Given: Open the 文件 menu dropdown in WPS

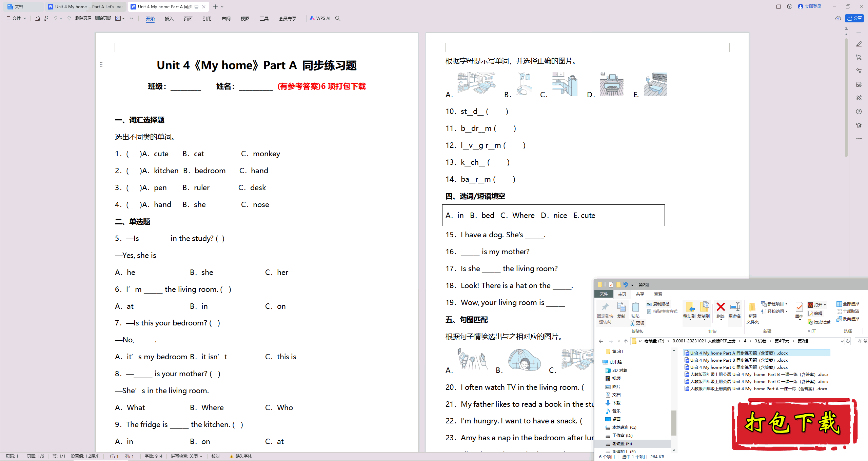Looking at the screenshot, I should point(16,18).
